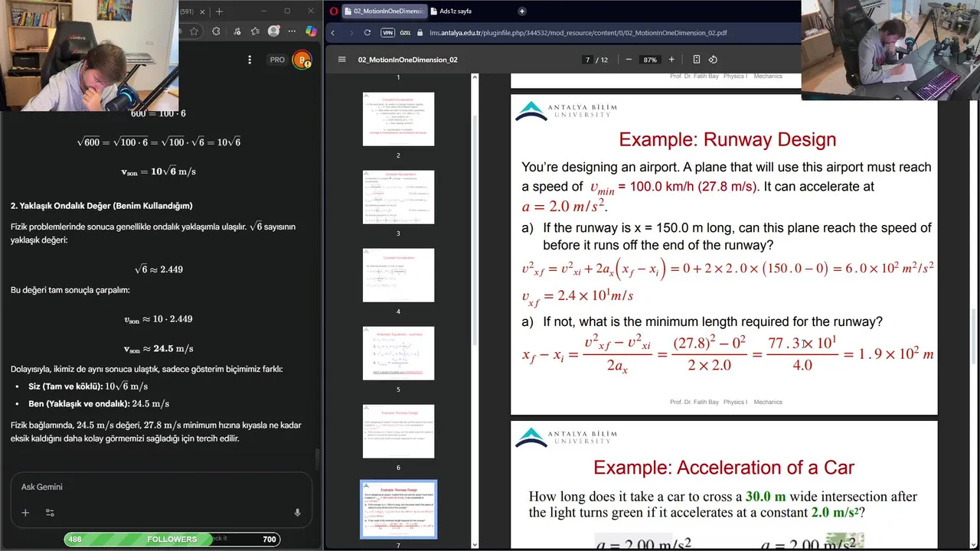
Task: Select page 7 thumbnail
Action: [x=398, y=509]
